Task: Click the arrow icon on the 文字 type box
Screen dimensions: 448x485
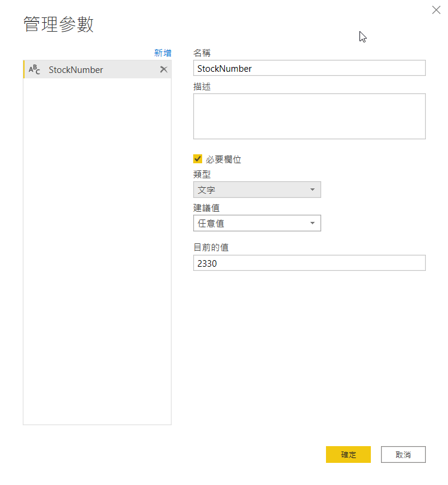Action: [x=312, y=190]
